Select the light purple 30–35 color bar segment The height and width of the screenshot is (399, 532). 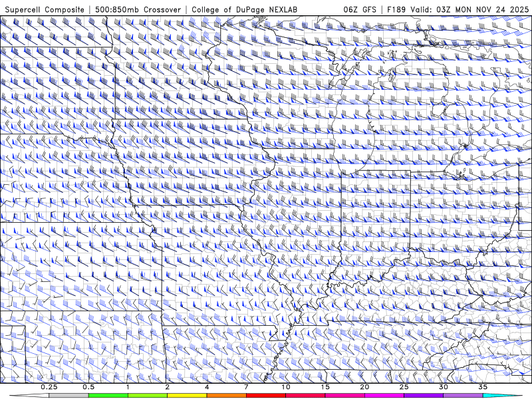point(463,396)
